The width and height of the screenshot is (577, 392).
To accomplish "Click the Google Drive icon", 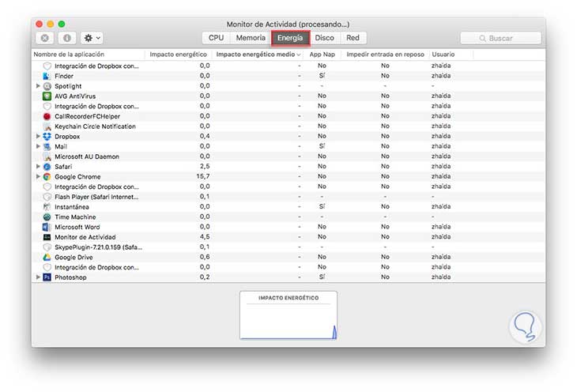I will [x=47, y=258].
